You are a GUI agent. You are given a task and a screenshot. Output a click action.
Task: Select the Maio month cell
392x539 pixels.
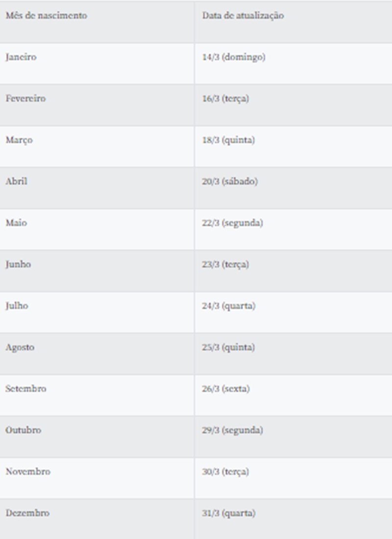tap(16, 223)
